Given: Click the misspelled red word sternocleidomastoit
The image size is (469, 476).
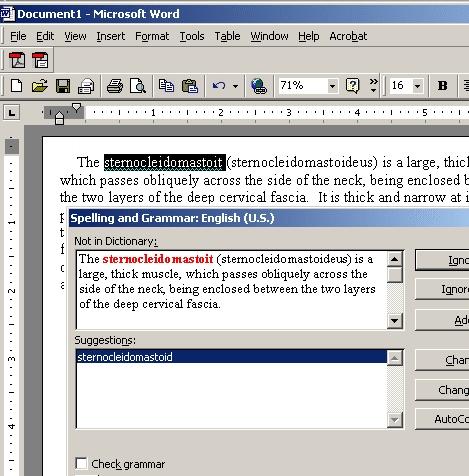Looking at the screenshot, I should click(158, 259).
